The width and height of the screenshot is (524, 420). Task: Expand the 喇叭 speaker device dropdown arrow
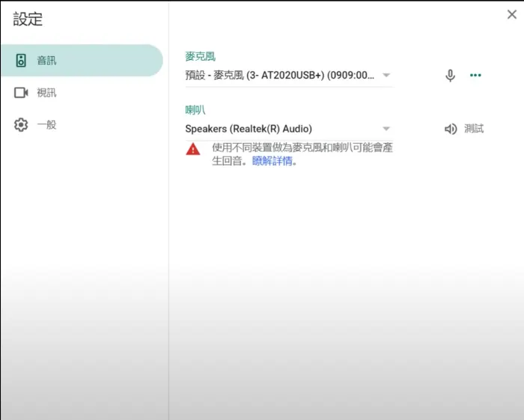386,129
